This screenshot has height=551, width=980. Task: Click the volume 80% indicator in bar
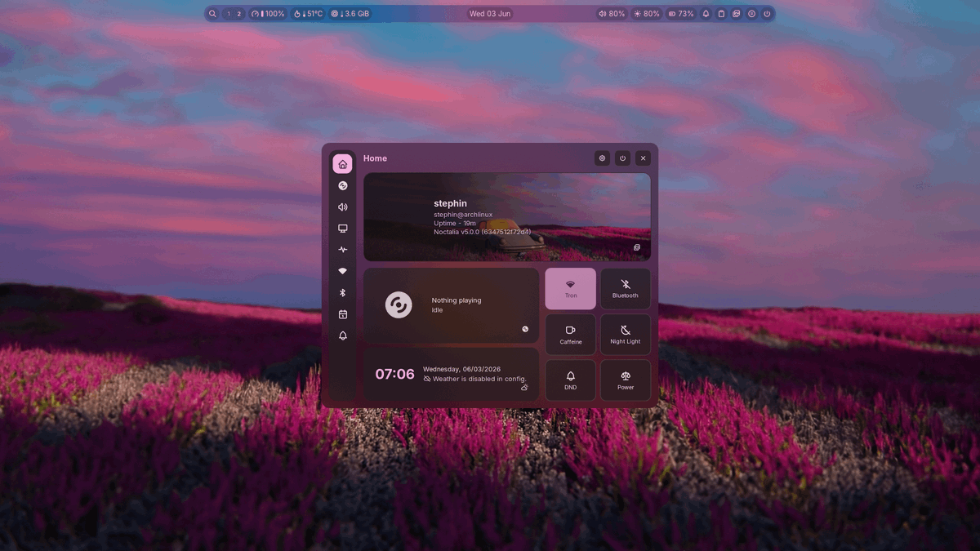(x=612, y=14)
